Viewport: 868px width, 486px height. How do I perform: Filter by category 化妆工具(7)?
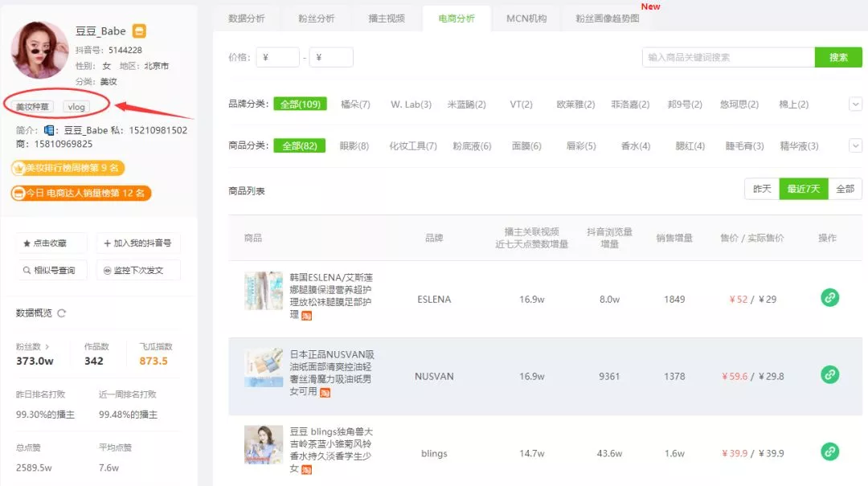point(413,146)
